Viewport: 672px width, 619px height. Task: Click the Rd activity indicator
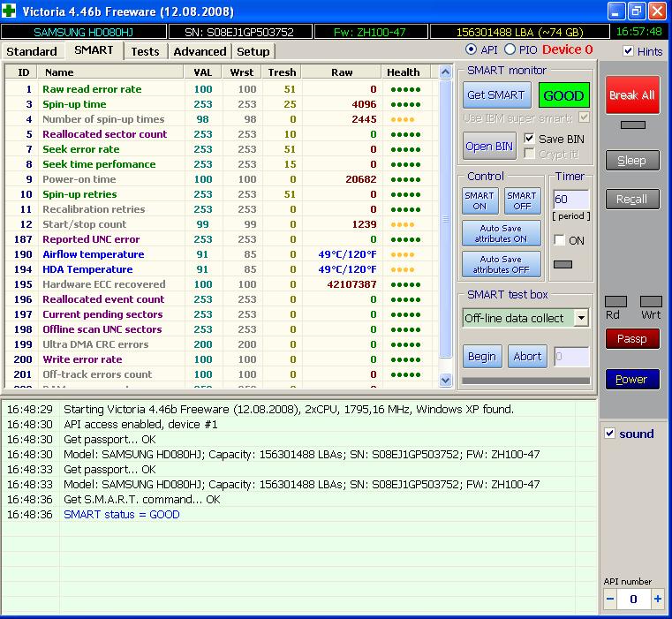point(615,301)
